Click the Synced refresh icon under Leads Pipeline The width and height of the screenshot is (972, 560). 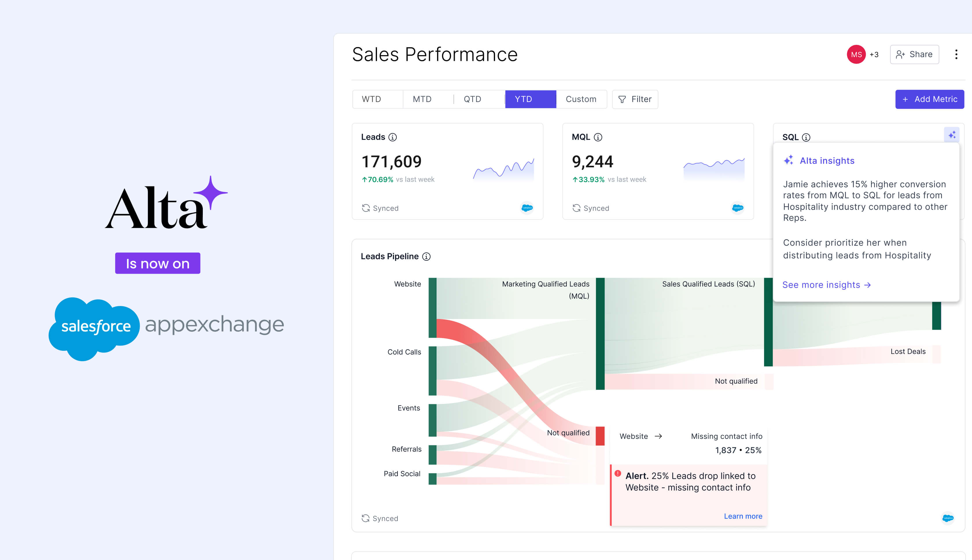coord(366,518)
